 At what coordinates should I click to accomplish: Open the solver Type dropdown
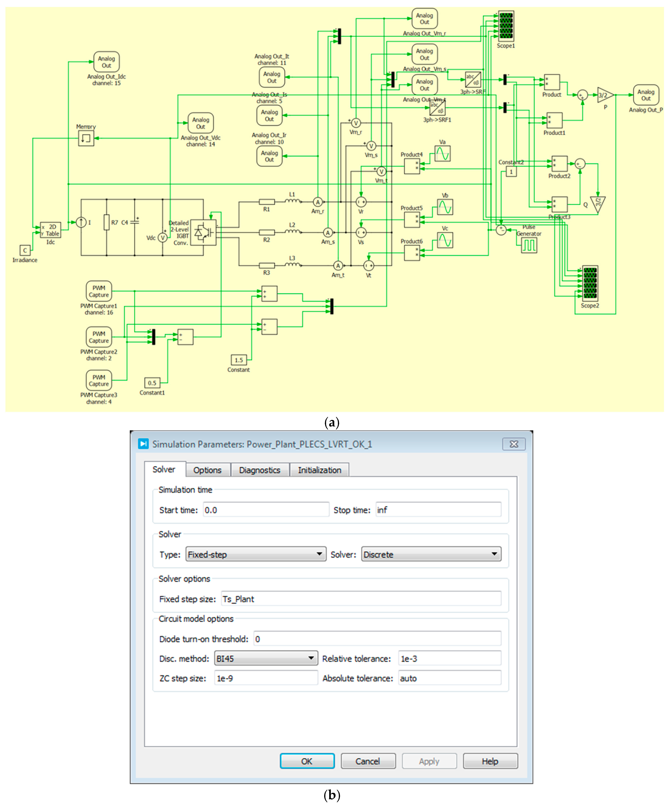[256, 554]
